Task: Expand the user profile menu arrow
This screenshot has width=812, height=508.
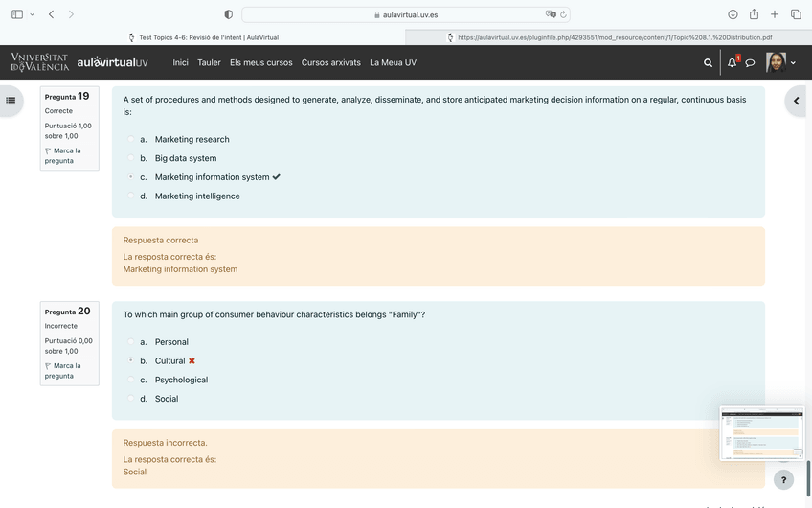Action: tap(793, 63)
